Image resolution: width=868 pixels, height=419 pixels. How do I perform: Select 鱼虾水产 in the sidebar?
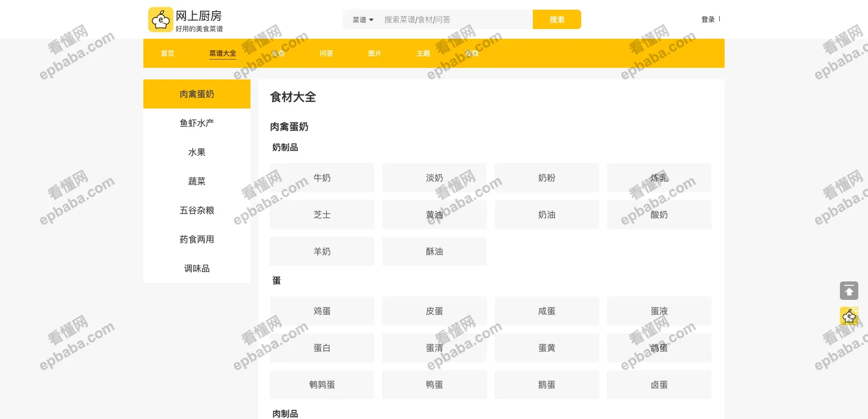[197, 123]
